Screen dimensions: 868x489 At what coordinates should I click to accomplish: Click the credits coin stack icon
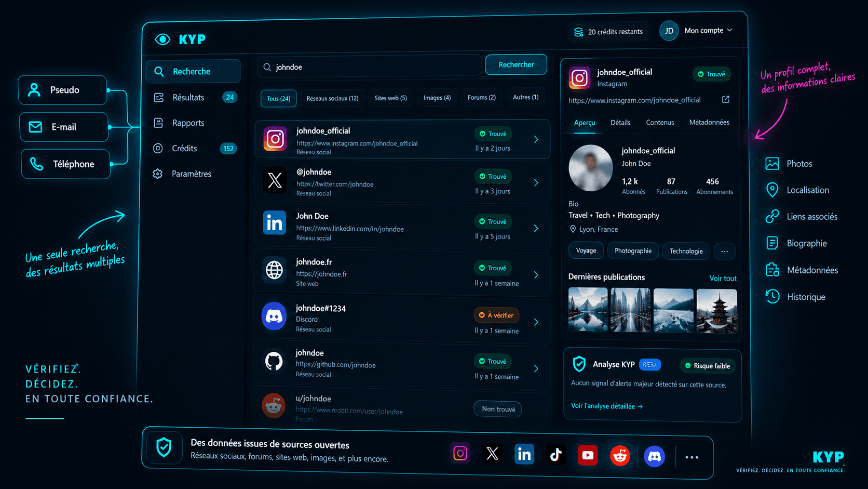pyautogui.click(x=578, y=32)
